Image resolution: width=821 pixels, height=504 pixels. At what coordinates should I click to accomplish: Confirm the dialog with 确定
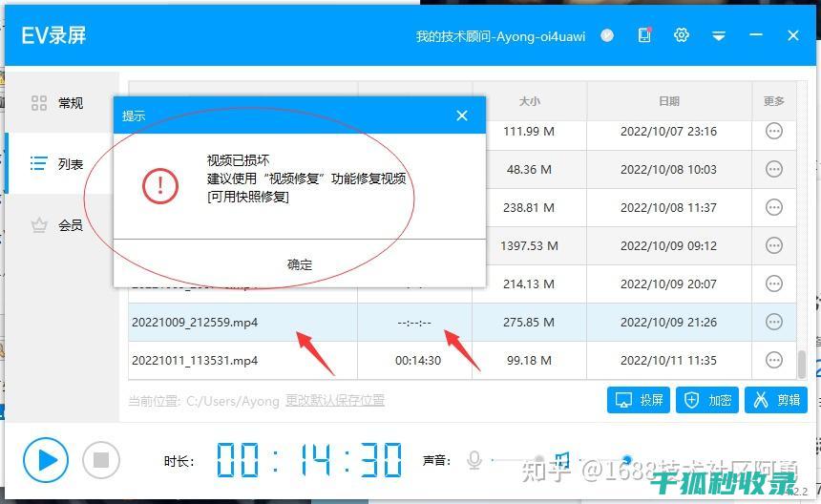[x=300, y=264]
